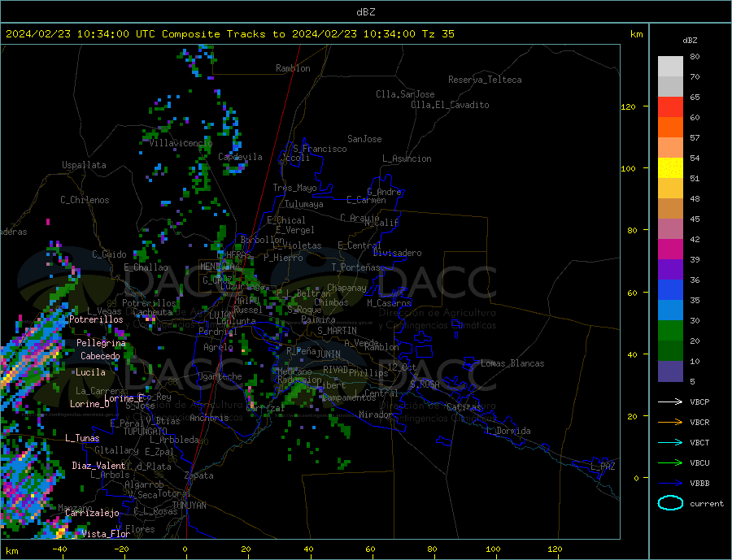The image size is (732, 560).
Task: Click the 'Tz 35' threshold value
Action: pyautogui.click(x=438, y=34)
